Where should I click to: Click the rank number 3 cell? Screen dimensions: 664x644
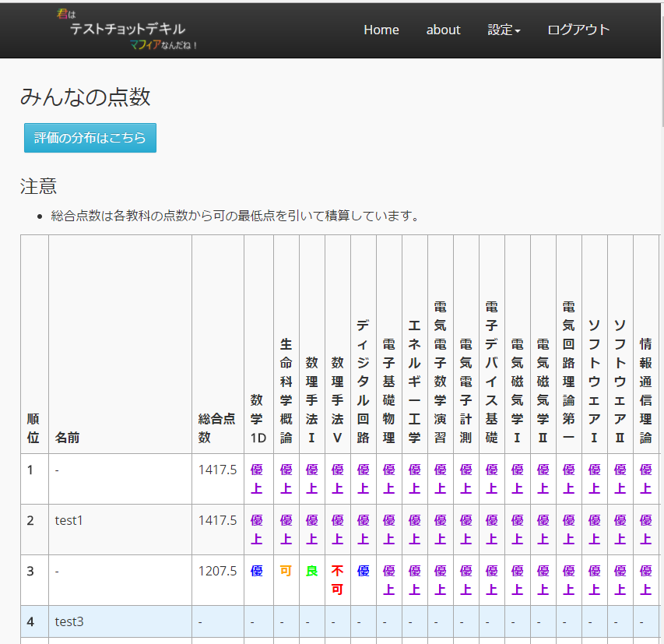pyautogui.click(x=34, y=580)
